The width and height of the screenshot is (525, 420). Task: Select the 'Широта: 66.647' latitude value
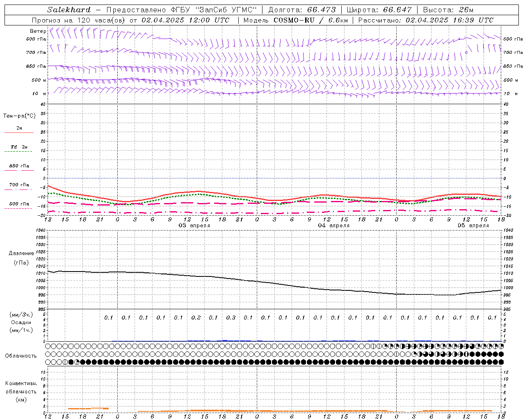379,10
